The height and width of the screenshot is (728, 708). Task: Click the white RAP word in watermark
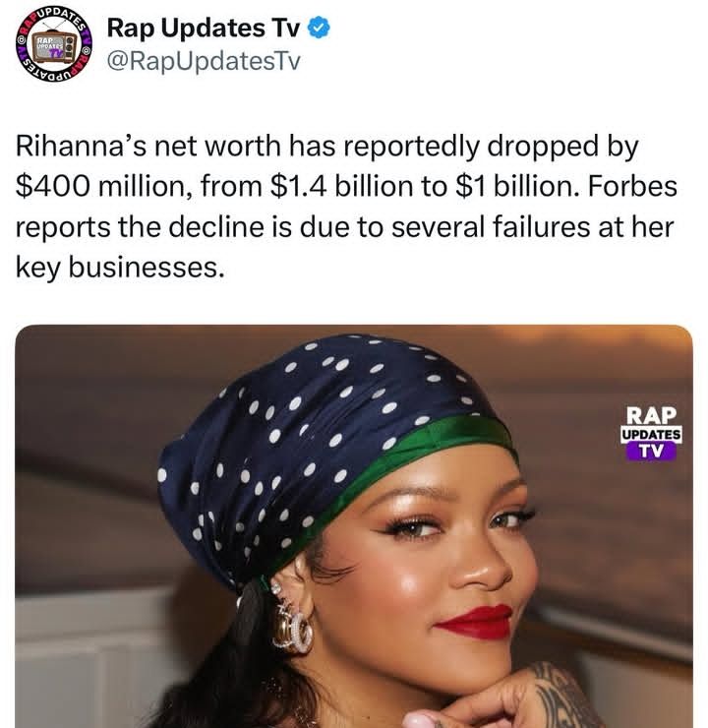pos(650,415)
